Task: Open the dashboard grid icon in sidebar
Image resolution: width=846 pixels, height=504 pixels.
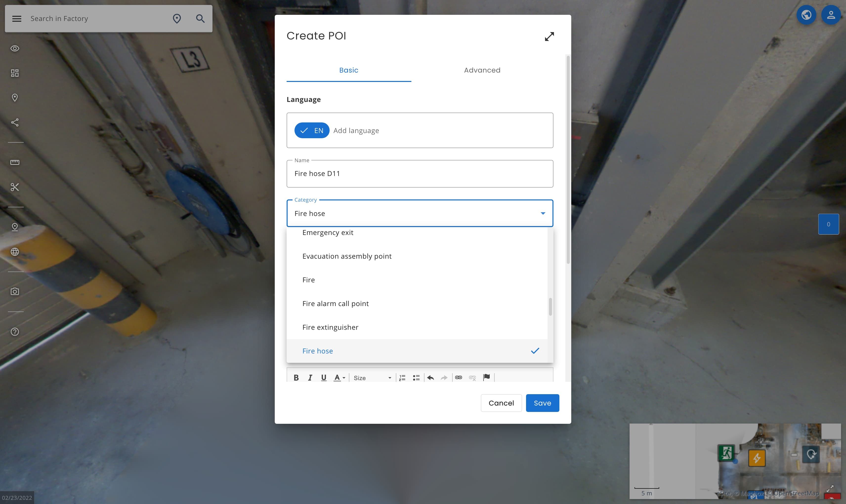Action: [x=15, y=73]
